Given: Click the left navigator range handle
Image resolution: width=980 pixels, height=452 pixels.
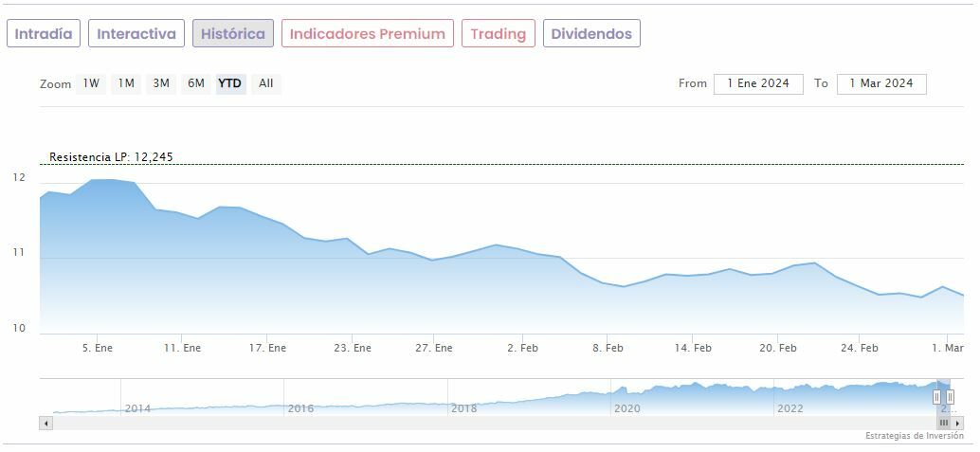Looking at the screenshot, I should [936, 397].
